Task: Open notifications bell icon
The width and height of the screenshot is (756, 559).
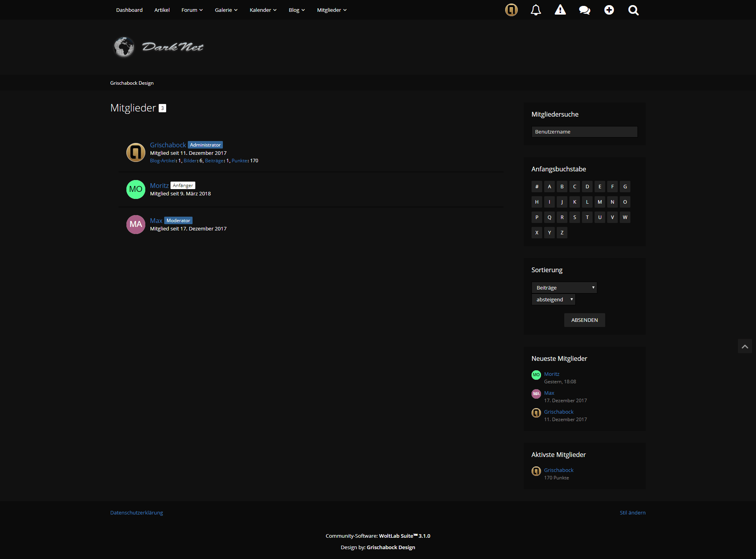Action: pyautogui.click(x=535, y=10)
